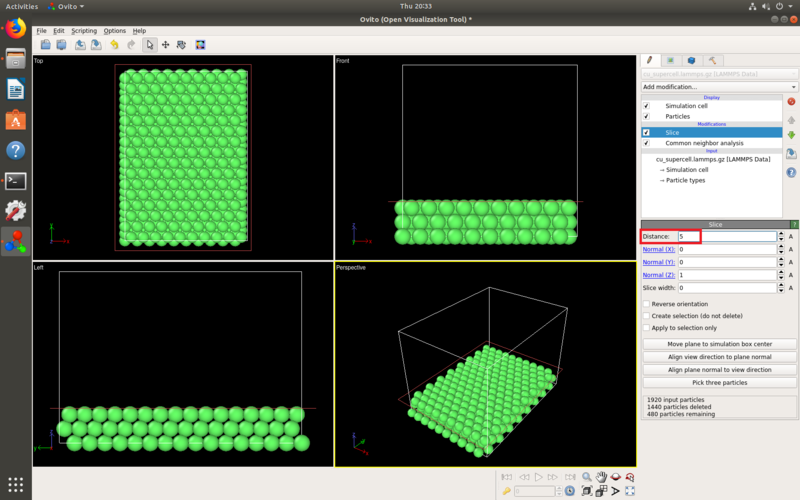The image size is (800, 500).
Task: Move modifier down with green arrow
Action: tap(791, 135)
